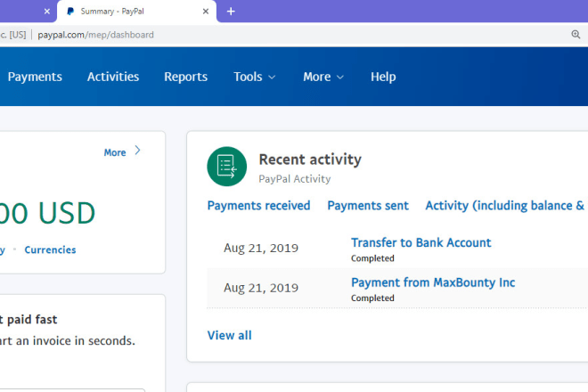
Task: Click Completed status under MaxBounty payment
Action: click(372, 298)
